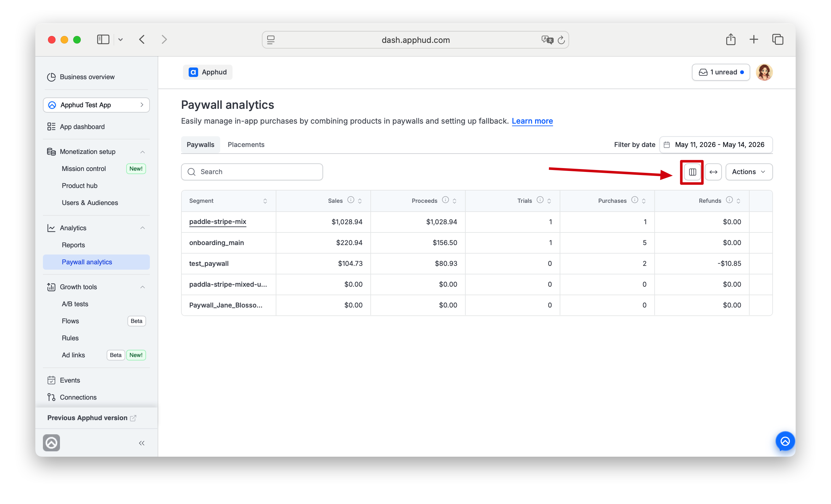Sort by Trials column arrows
Image resolution: width=831 pixels, height=504 pixels.
[x=549, y=201]
